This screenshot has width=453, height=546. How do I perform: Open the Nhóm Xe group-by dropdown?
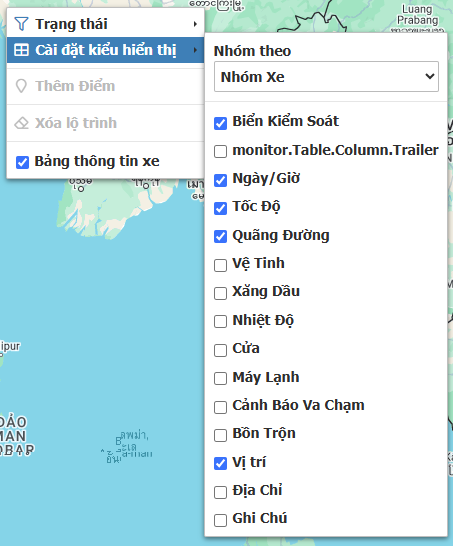(326, 77)
